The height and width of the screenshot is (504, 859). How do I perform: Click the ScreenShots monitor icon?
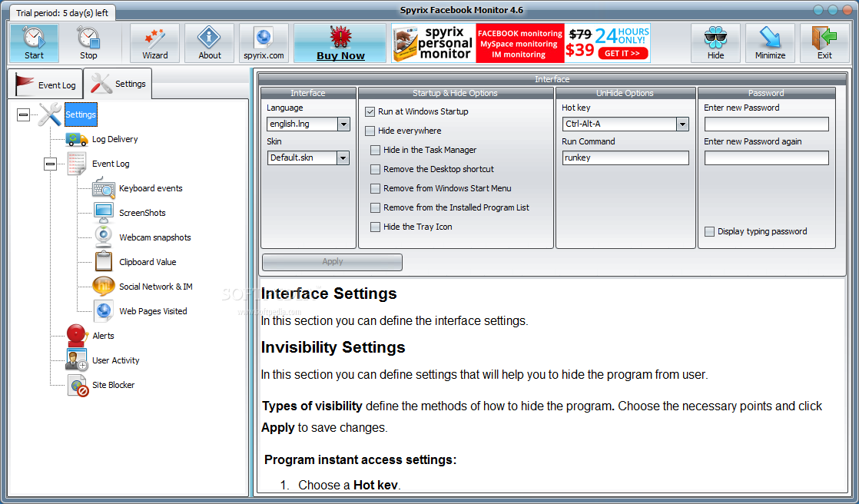pos(104,213)
